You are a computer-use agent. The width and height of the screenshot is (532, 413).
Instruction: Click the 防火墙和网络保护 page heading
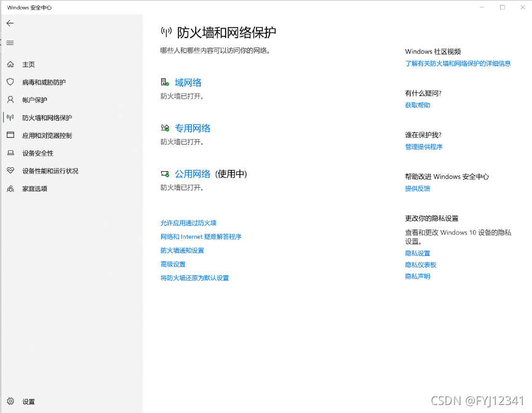(x=226, y=33)
